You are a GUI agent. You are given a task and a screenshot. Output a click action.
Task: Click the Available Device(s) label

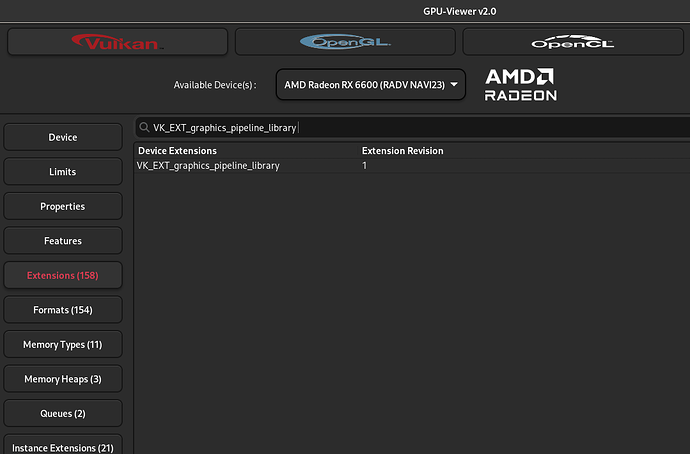[215, 85]
